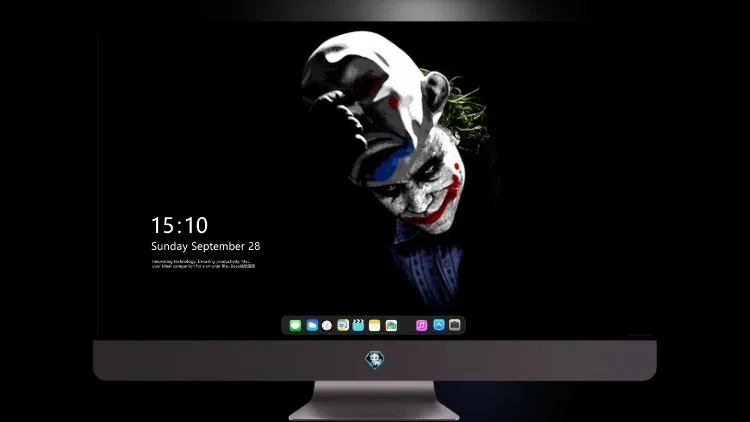The width and height of the screenshot is (750, 422).
Task: Open the yellow Notes app in dock
Action: point(375,325)
